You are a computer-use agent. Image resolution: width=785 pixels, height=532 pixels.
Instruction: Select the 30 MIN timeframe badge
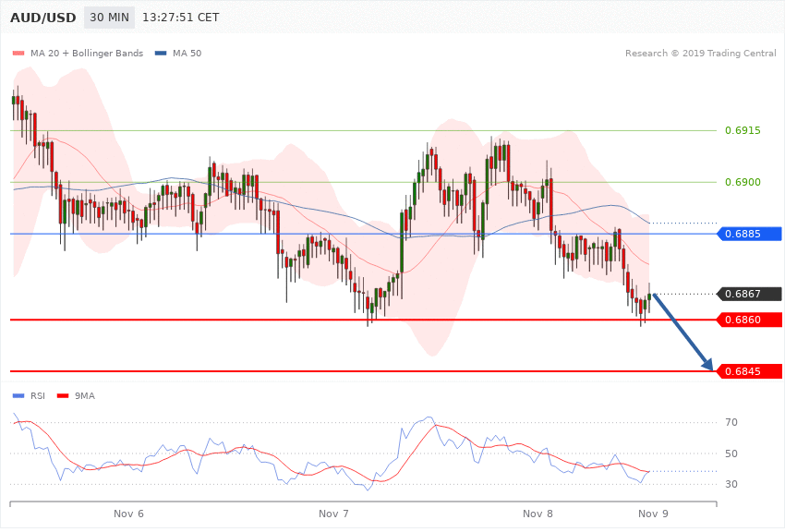tap(109, 18)
